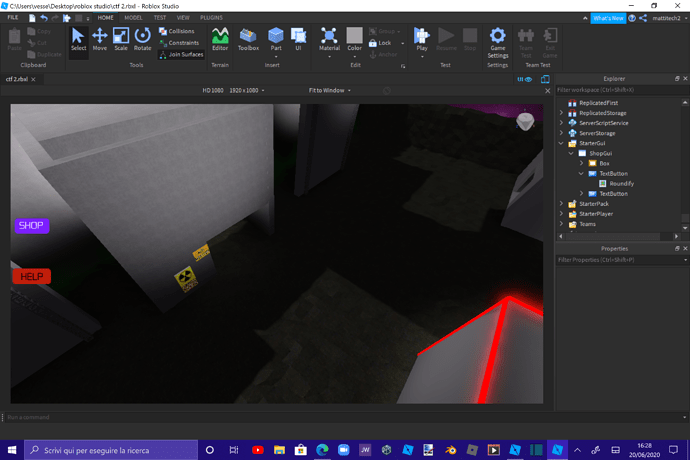Click the purple SHOP button in viewport
The height and width of the screenshot is (460, 690).
pos(32,226)
